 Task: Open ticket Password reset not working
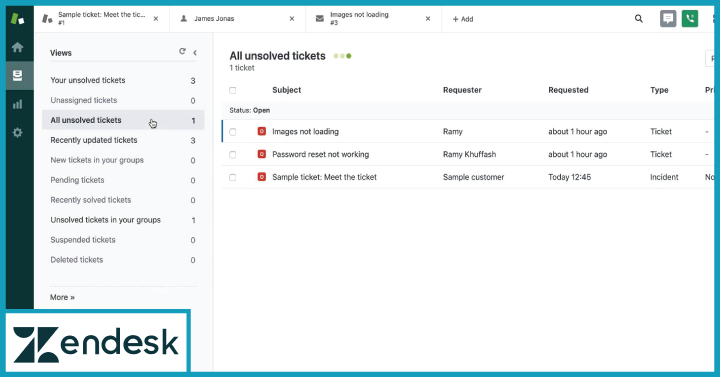click(321, 154)
